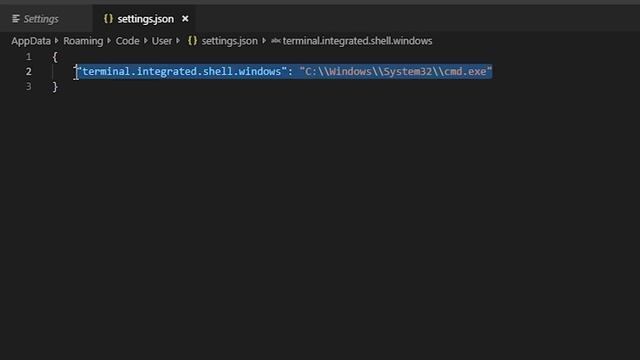Screen dimensions: 640x360
Task: Open Roaming breadcrumb folder
Action: pos(83,41)
